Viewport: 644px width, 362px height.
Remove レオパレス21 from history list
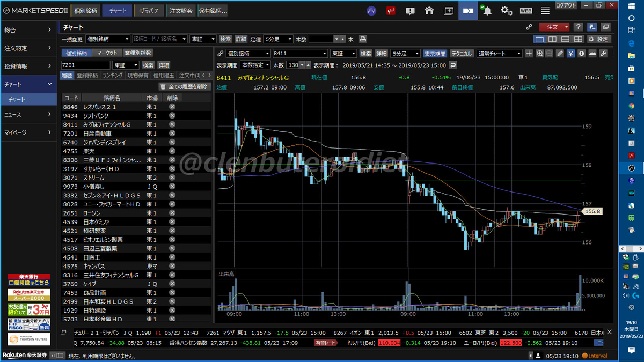[x=172, y=107]
